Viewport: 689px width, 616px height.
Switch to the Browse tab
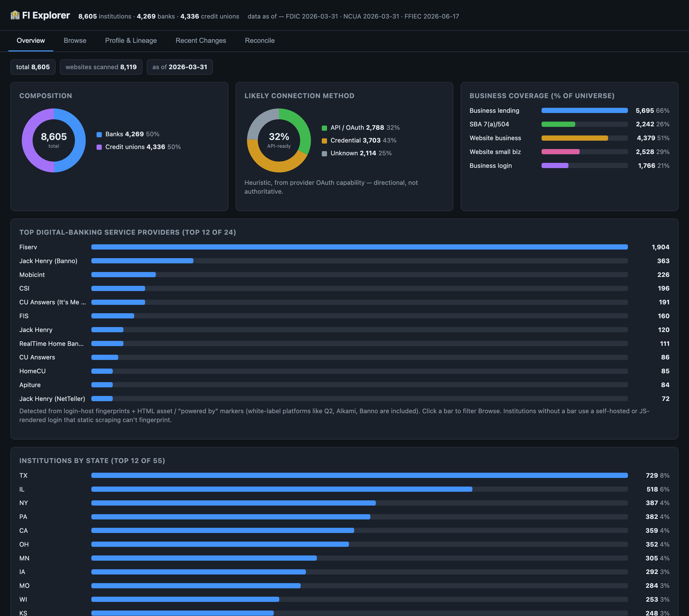75,41
